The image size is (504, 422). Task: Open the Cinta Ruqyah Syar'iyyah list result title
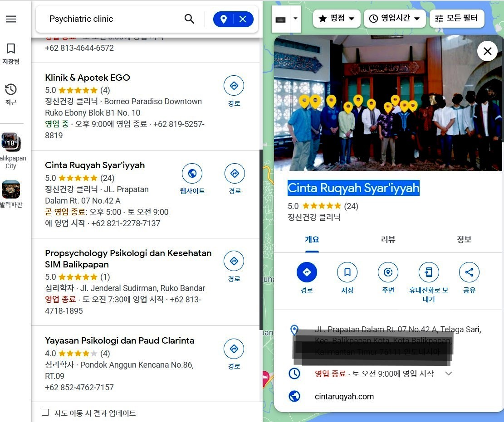click(x=95, y=165)
